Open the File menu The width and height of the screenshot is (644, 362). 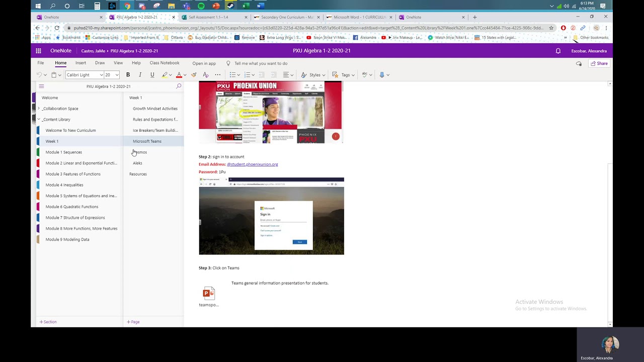click(x=41, y=63)
